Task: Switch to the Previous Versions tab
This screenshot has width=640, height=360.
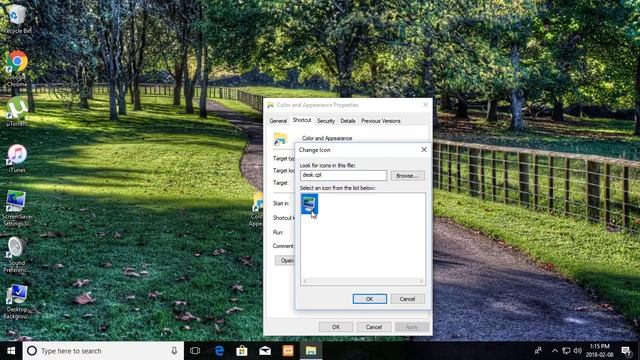Action: [380, 121]
